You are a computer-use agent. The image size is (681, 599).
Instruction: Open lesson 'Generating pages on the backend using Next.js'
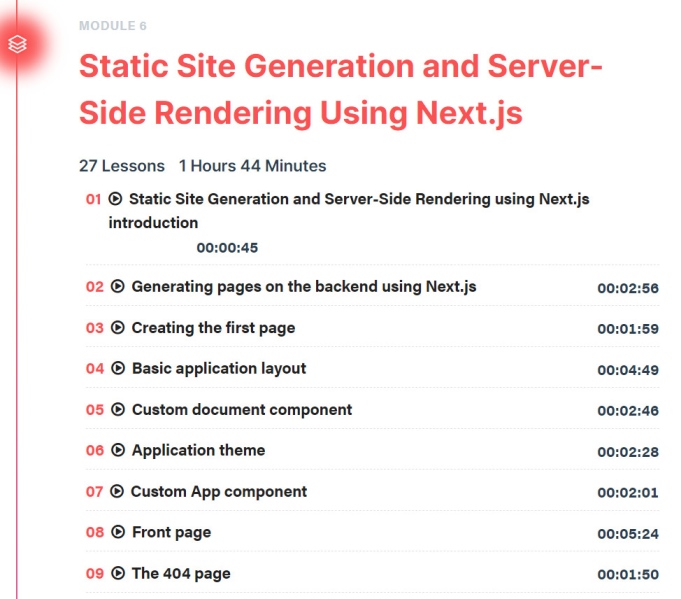[x=304, y=287]
